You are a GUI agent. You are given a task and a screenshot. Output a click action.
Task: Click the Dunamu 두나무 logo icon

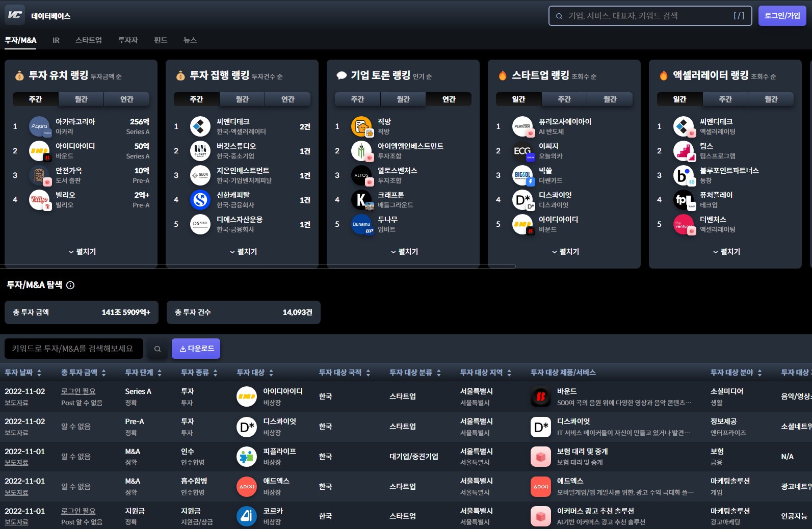point(361,224)
